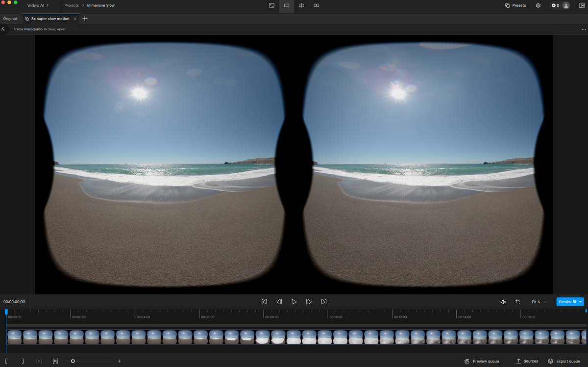This screenshot has height=367, width=588.
Task: Jump to the start of the clip
Action: click(x=264, y=302)
